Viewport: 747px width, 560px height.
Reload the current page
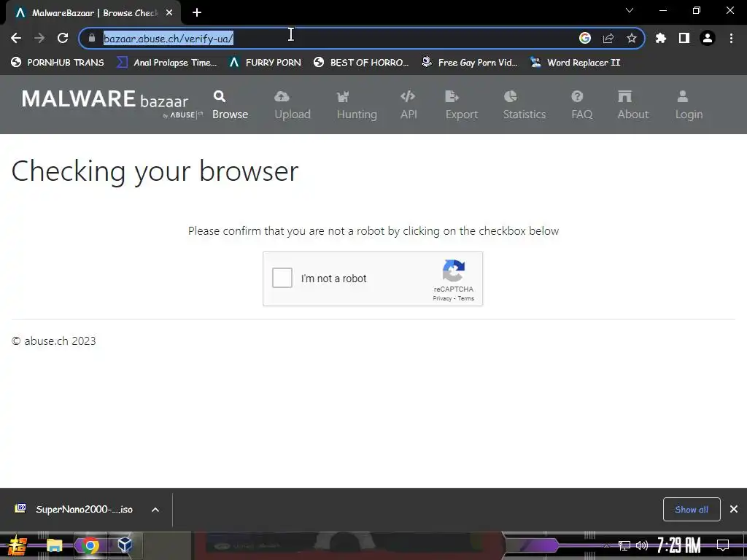tap(63, 38)
